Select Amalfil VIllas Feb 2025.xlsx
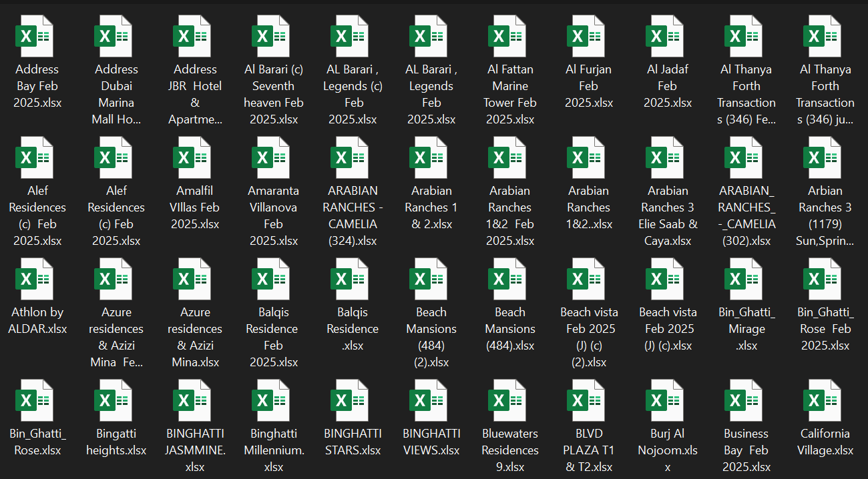The image size is (868, 479). 194,158
